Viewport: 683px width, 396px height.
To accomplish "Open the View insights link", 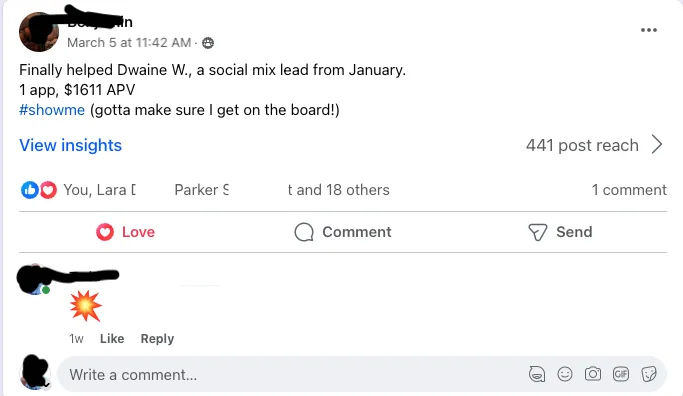I will pyautogui.click(x=71, y=145).
